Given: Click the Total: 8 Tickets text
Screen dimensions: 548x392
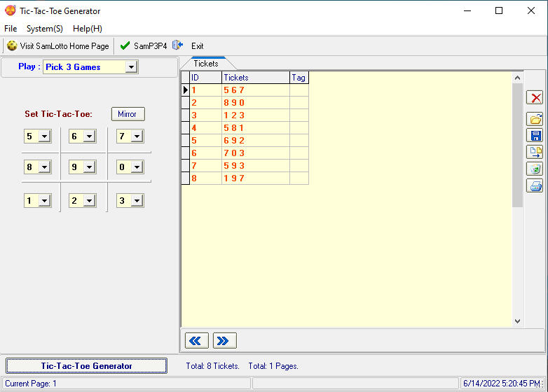Looking at the screenshot, I should pos(212,366).
